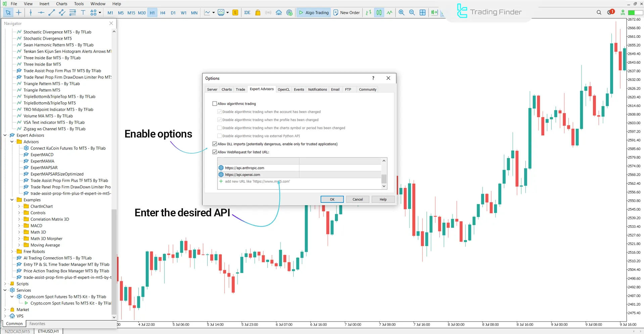Open the MetaEditor IDE

(247, 13)
